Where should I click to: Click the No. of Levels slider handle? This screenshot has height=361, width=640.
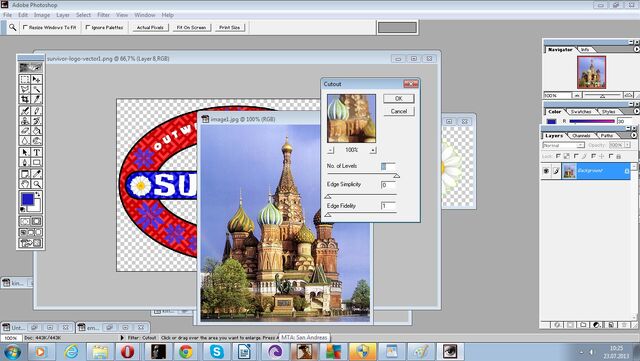pyautogui.click(x=396, y=176)
